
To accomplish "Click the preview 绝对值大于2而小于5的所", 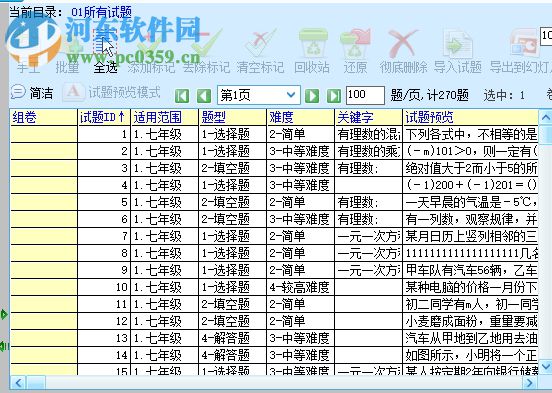I will pyautogui.click(x=470, y=168).
